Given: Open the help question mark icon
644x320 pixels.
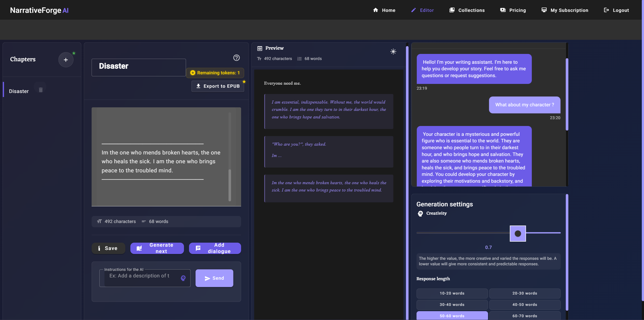Looking at the screenshot, I should coord(236,58).
